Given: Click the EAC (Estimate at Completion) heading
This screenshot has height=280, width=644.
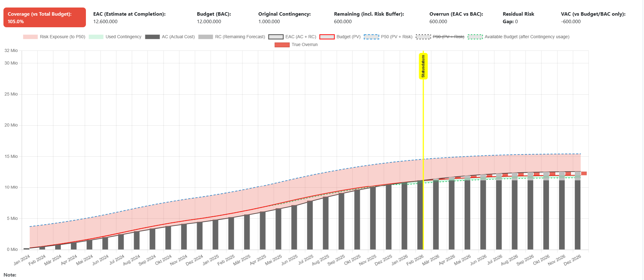Looking at the screenshot, I should 129,14.
